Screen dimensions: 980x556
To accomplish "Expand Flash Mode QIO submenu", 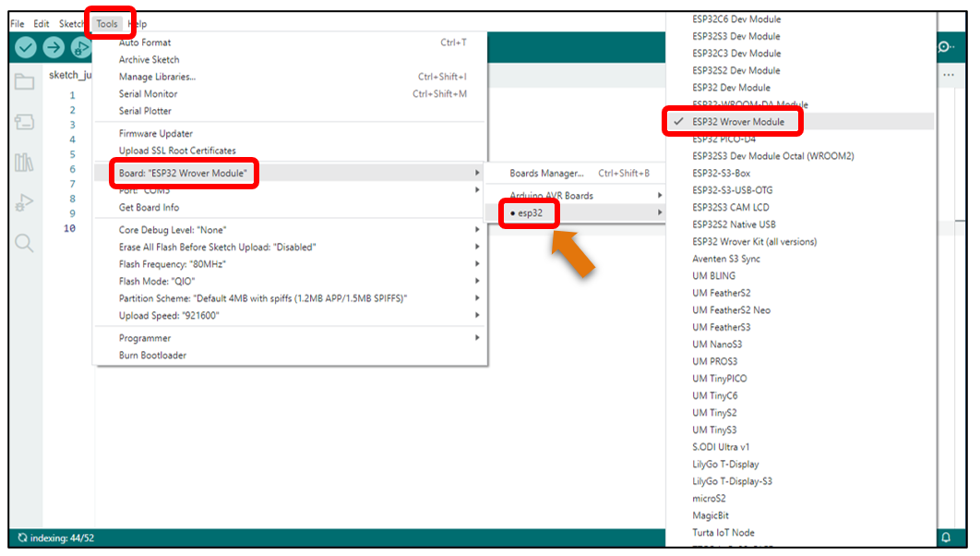I will [x=290, y=282].
